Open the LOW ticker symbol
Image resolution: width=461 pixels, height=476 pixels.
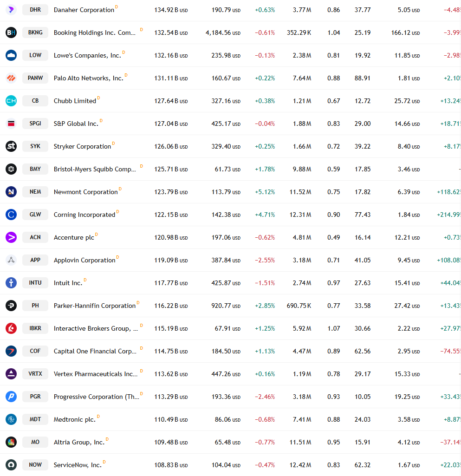[x=35, y=55]
